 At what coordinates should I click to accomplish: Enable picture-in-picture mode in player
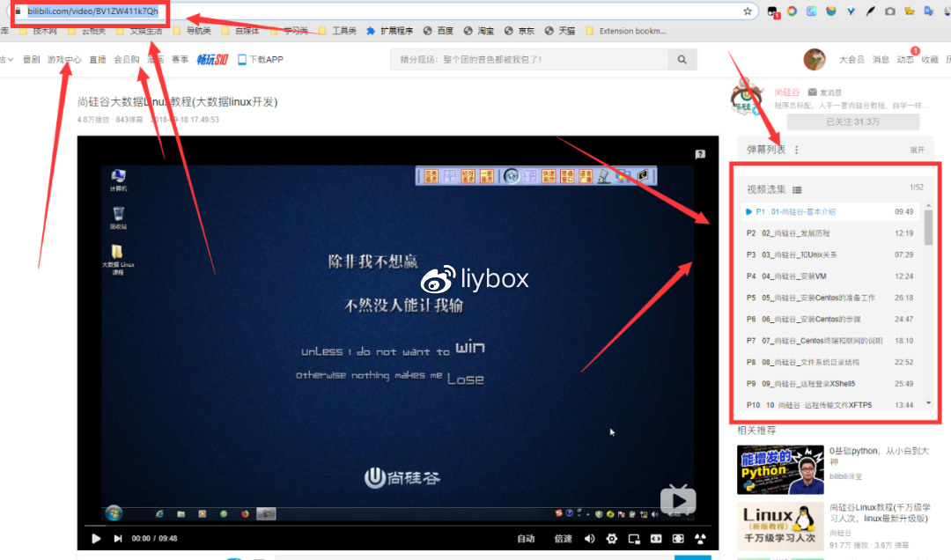633,539
